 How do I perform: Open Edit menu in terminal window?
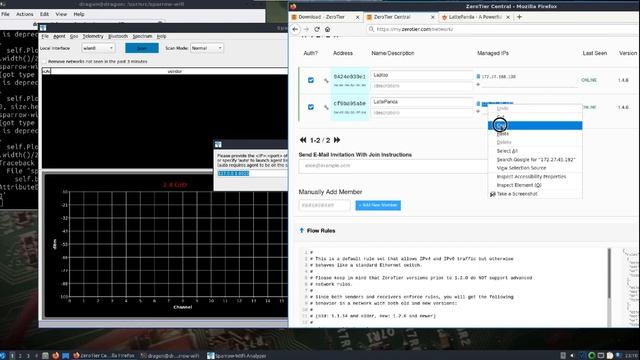(44, 14)
